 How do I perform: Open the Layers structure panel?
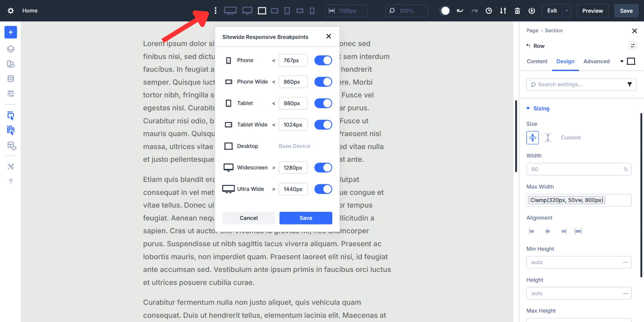click(x=10, y=49)
